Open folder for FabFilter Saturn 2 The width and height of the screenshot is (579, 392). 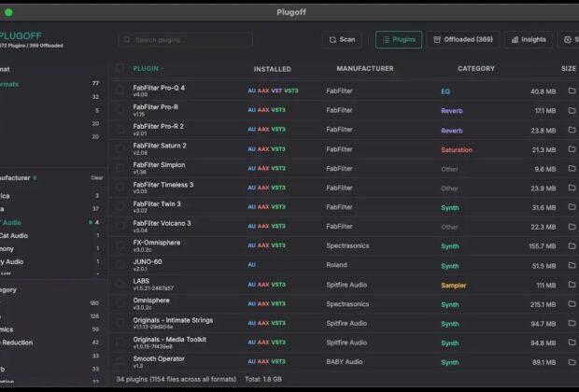(572, 149)
